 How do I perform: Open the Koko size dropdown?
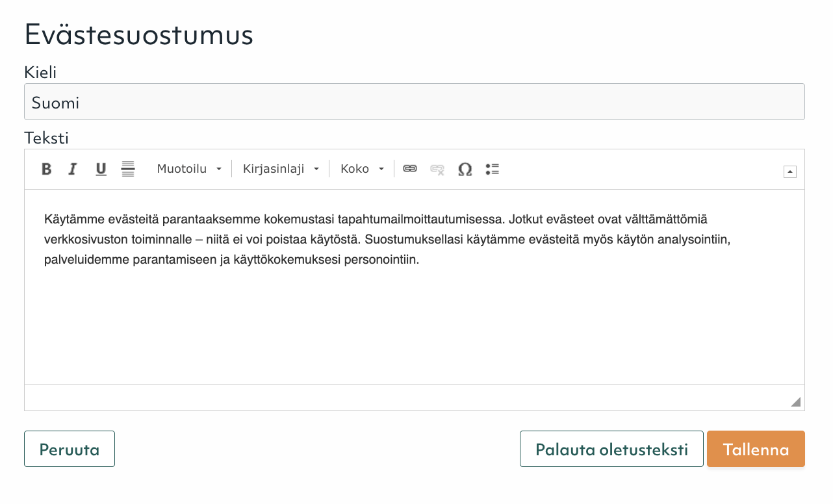click(x=362, y=169)
